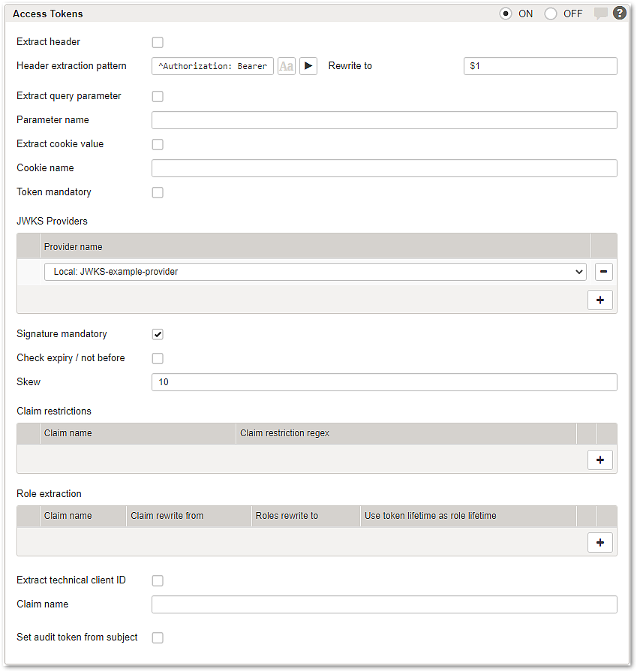Click Claim name header in Claim restrictions
Image resolution: width=637 pixels, height=672 pixels.
(x=138, y=432)
